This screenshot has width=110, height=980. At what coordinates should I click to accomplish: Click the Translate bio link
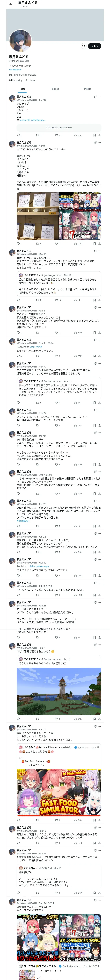tap(15, 70)
